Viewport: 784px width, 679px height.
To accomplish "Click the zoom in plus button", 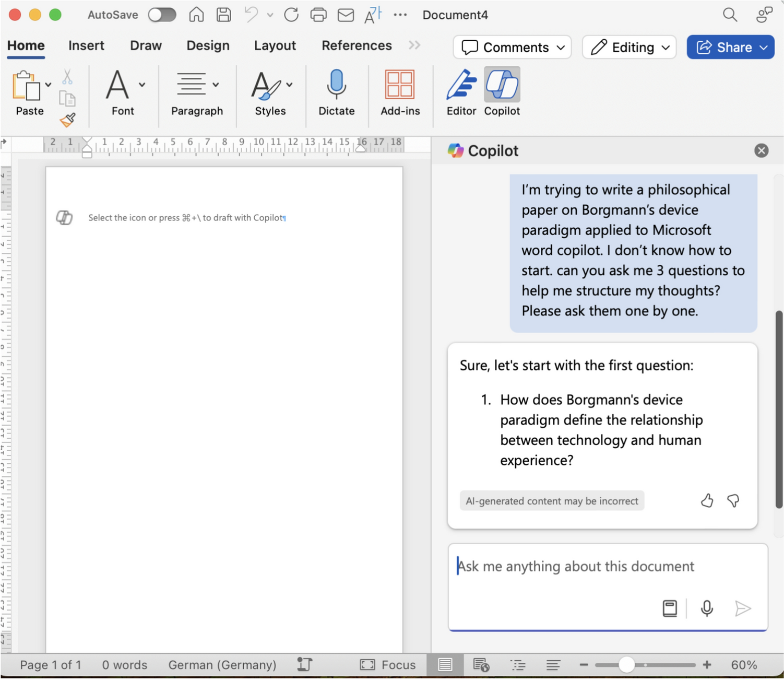I will [x=707, y=665].
